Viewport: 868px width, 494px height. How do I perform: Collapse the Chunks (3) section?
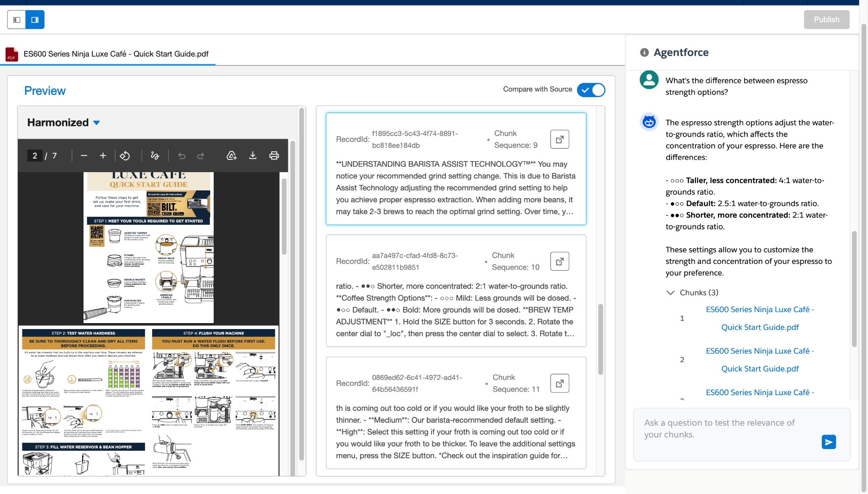670,293
